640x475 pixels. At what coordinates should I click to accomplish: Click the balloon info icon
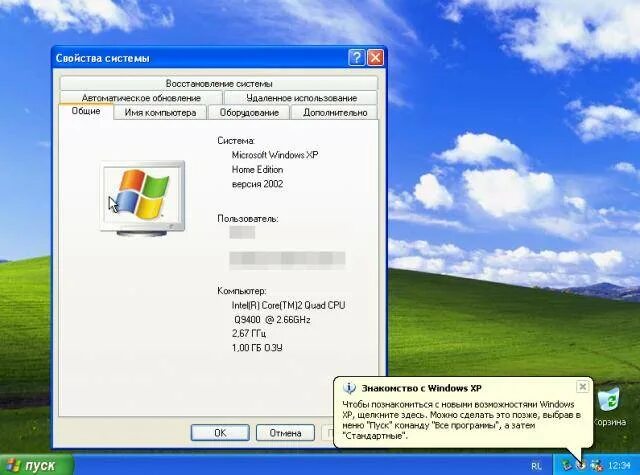349,388
